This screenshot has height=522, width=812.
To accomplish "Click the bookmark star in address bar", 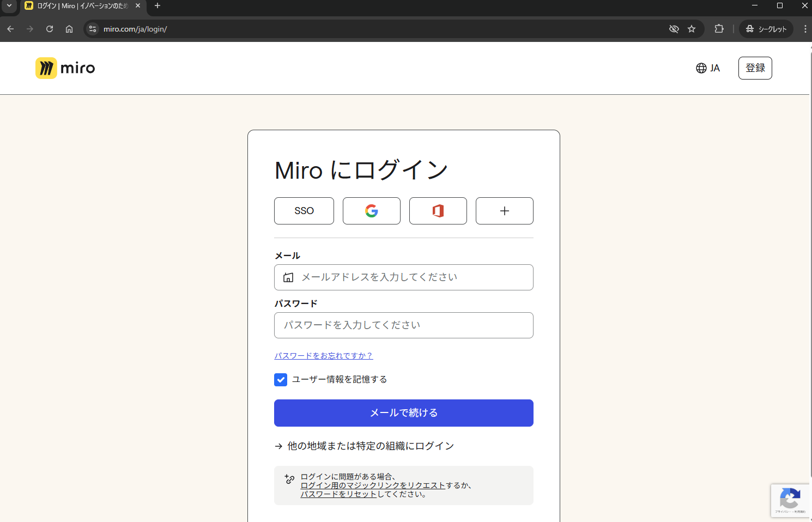I will coord(692,29).
